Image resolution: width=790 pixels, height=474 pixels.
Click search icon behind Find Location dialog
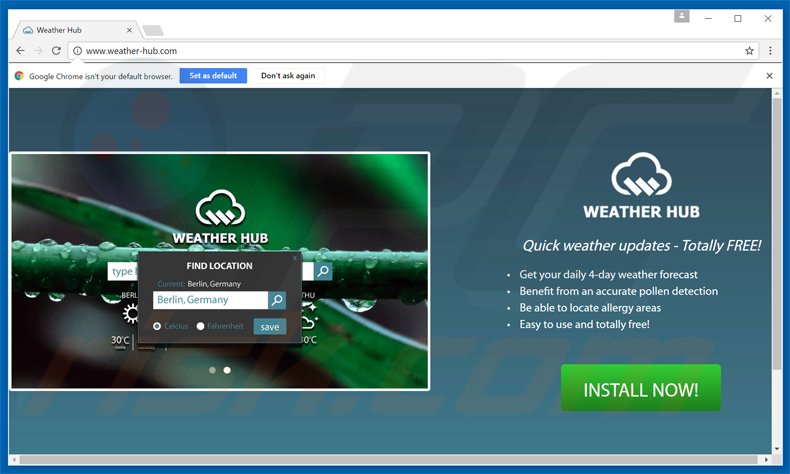[323, 271]
